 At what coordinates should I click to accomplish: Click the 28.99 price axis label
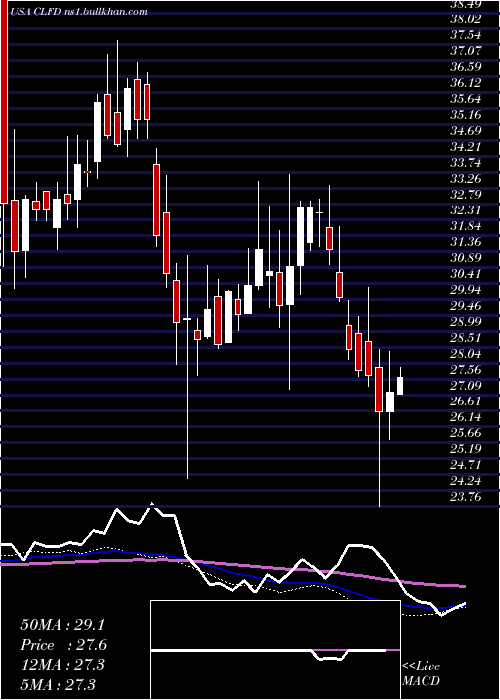[x=466, y=322]
